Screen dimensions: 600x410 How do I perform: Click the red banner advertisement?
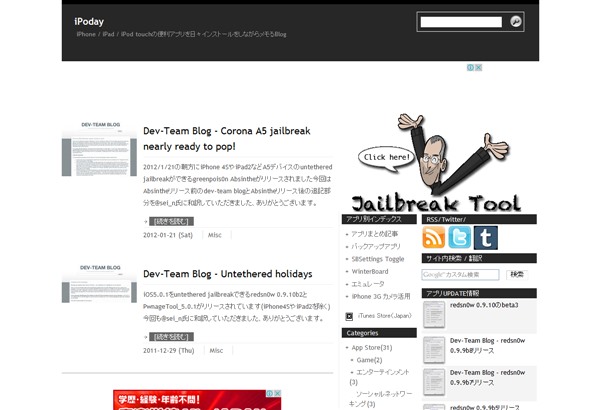197,400
